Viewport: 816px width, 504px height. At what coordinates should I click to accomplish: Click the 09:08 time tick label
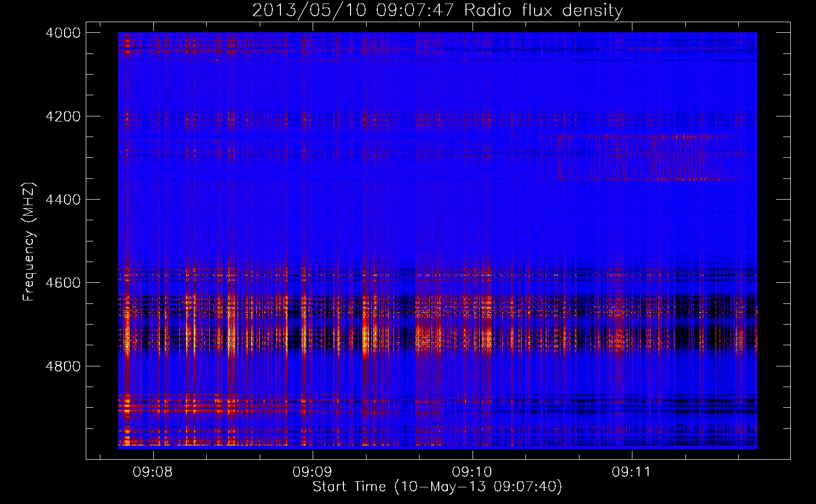click(x=153, y=472)
